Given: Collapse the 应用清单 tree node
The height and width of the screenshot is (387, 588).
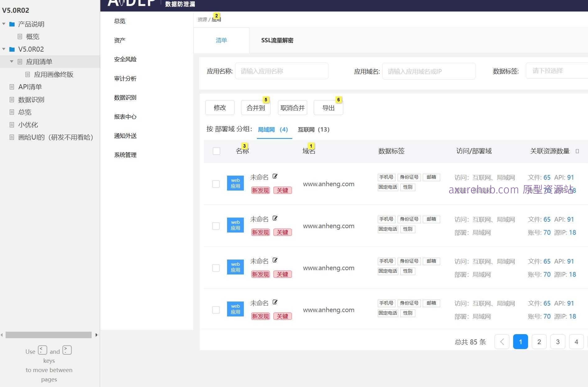Looking at the screenshot, I should tap(12, 62).
